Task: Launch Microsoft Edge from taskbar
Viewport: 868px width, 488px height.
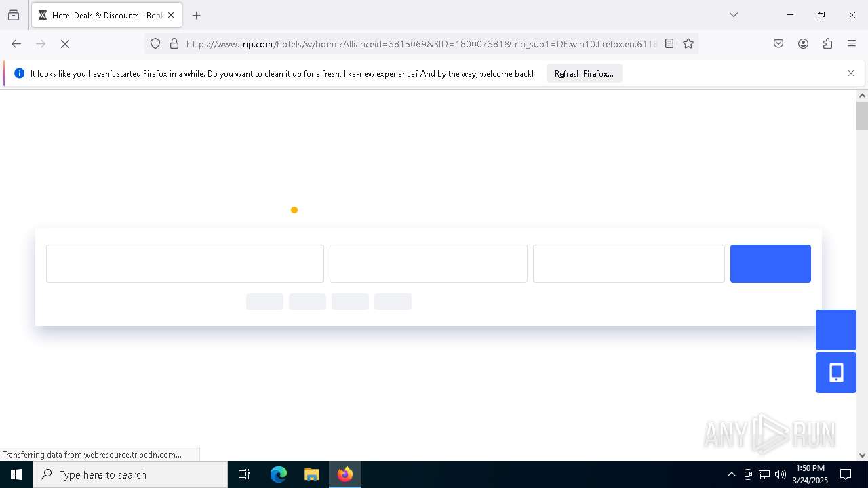Action: [279, 474]
